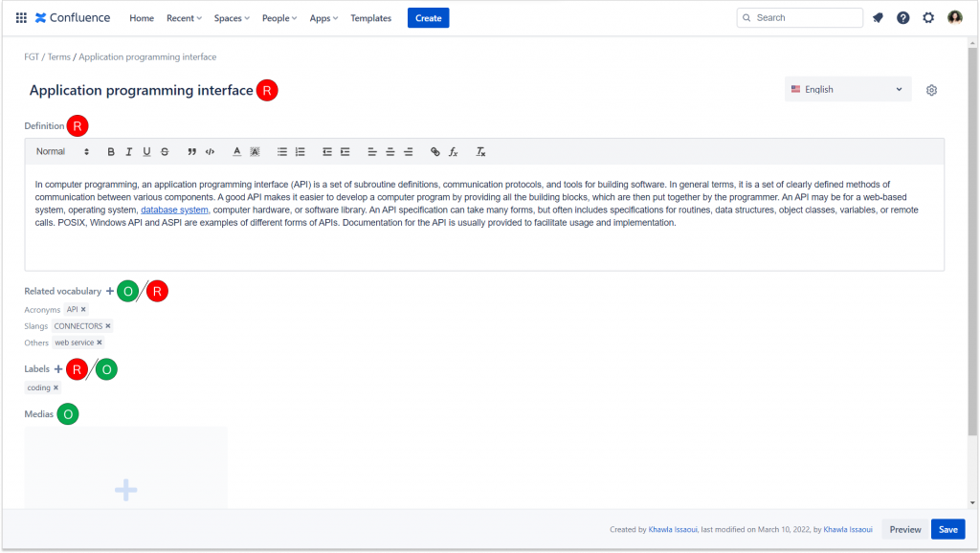Open the page settings gear icon
Image resolution: width=980 pixels, height=553 pixels.
point(931,89)
